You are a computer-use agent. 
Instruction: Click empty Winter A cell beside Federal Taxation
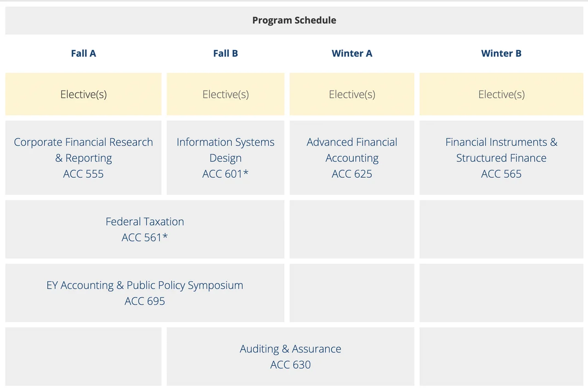(352, 229)
